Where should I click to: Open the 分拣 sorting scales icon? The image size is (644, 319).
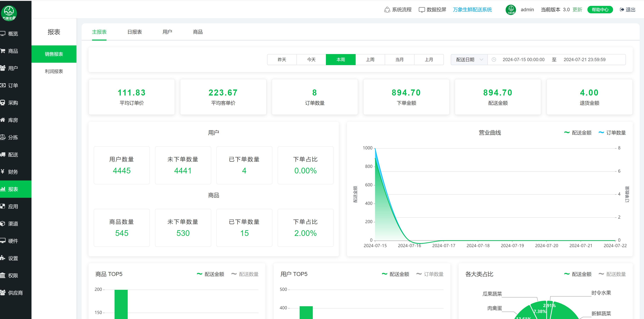click(x=2, y=137)
